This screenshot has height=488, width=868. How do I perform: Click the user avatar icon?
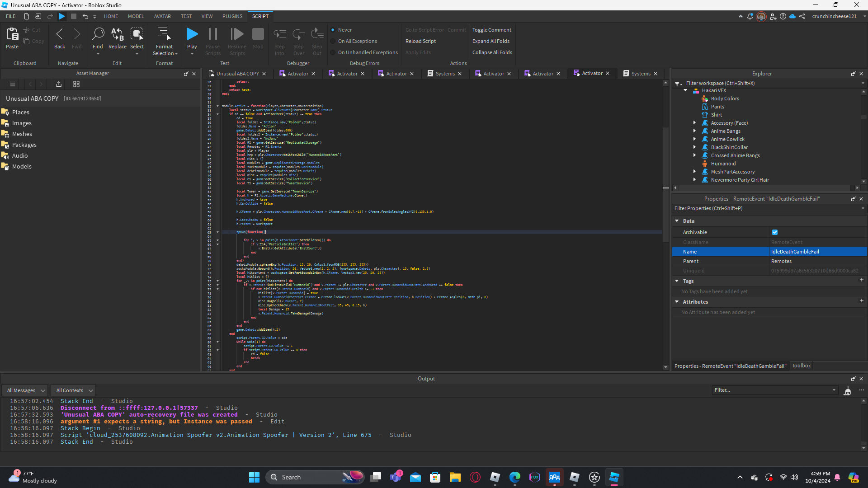(x=761, y=17)
